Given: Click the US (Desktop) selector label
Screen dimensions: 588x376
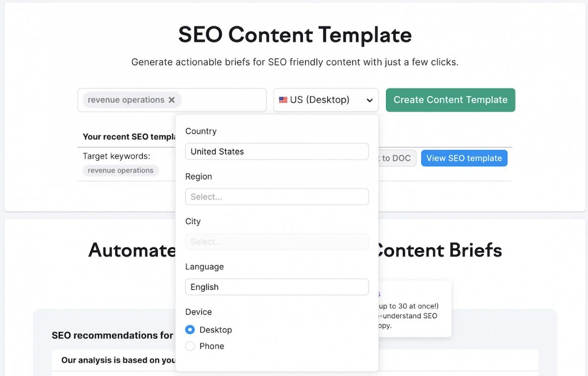Looking at the screenshot, I should click(319, 100).
